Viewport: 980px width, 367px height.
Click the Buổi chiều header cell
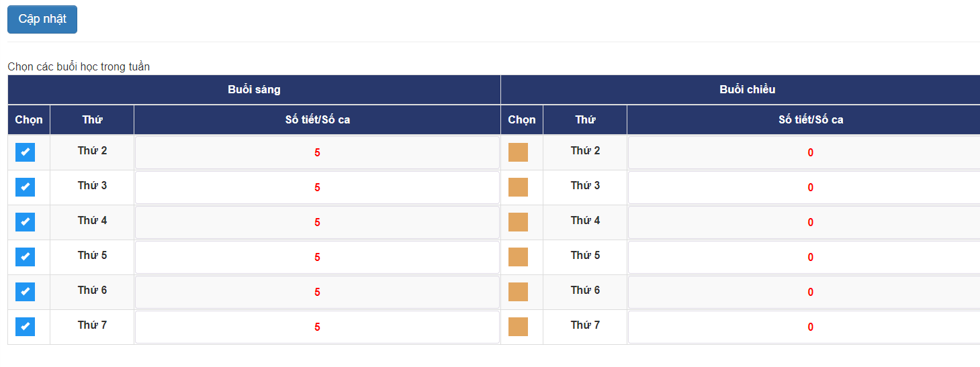747,90
